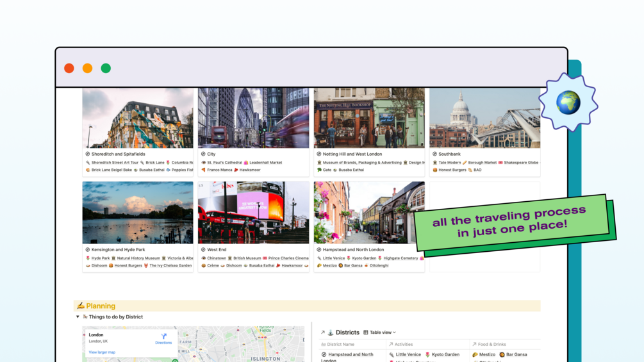The height and width of the screenshot is (362, 644).
Task: Click the compass icon beside West End
Action: pyautogui.click(x=203, y=249)
